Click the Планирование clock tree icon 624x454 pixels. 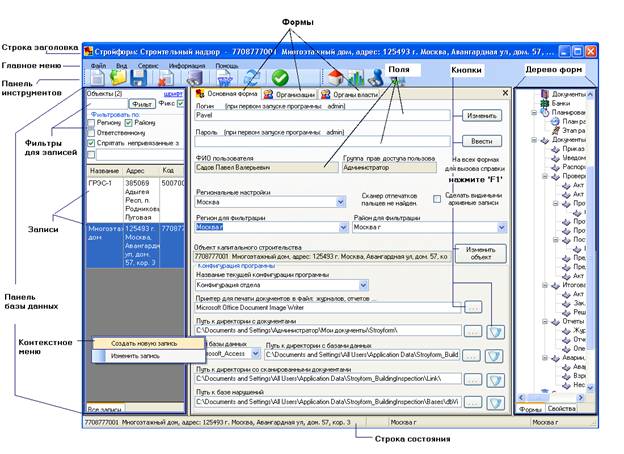coord(544,113)
